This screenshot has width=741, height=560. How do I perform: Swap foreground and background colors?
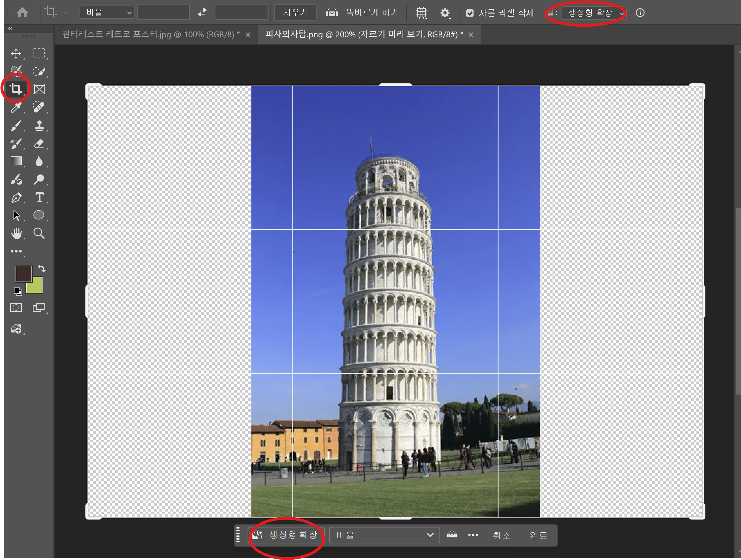pos(42,268)
